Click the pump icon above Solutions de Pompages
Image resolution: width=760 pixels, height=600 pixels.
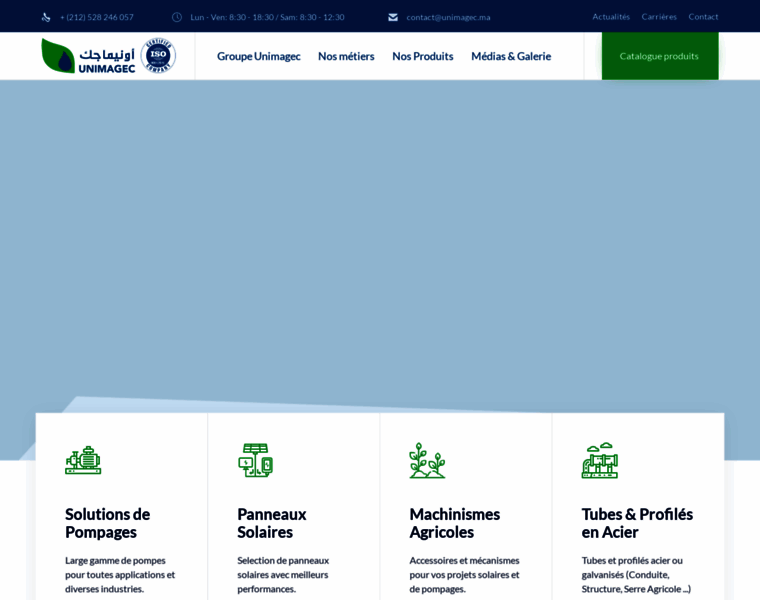83,460
